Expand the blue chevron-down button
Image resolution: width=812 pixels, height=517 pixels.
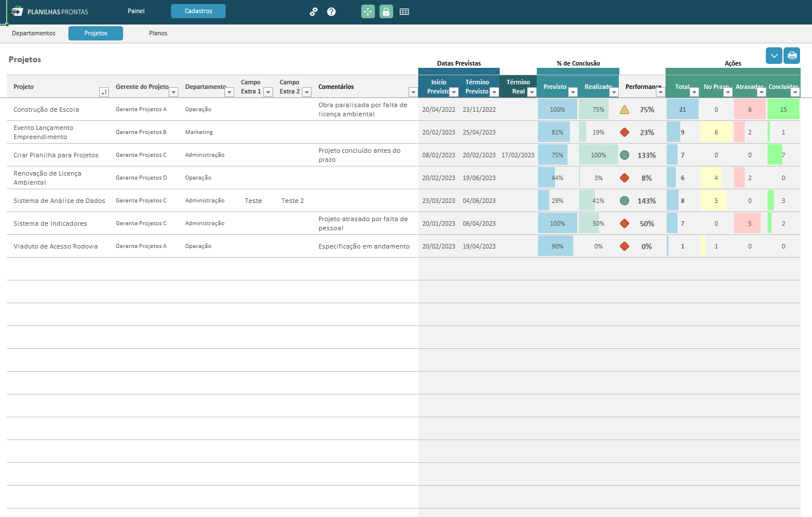pos(774,56)
